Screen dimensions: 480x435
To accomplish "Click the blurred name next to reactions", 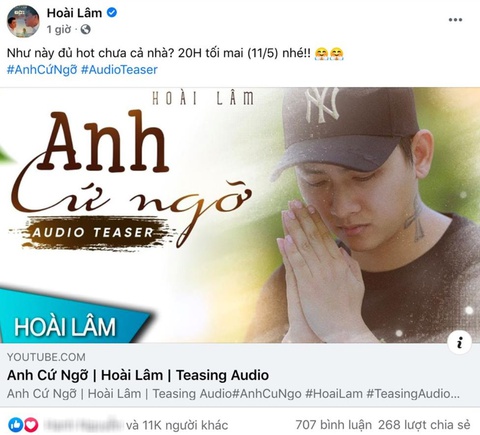I will 83,425.
